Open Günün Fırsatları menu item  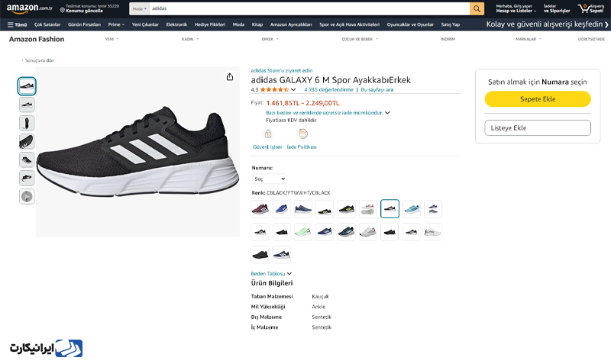pos(84,24)
